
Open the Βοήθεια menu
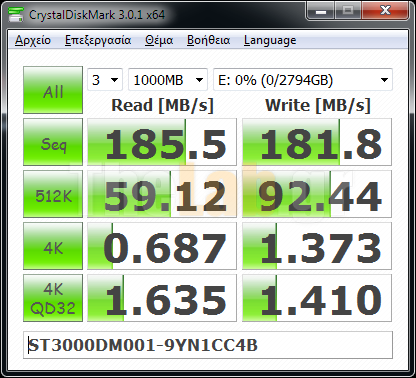(x=208, y=40)
